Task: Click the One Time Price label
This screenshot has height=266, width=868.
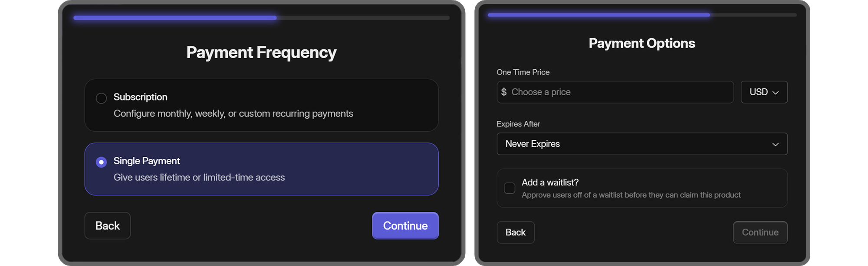Action: point(523,72)
